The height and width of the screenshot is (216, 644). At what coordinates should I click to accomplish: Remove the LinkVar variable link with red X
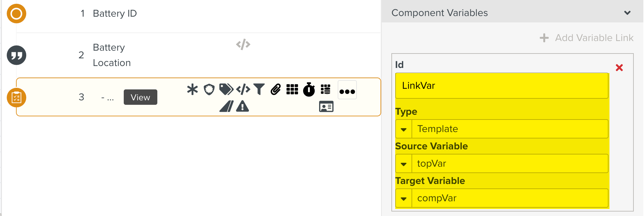pos(619,68)
